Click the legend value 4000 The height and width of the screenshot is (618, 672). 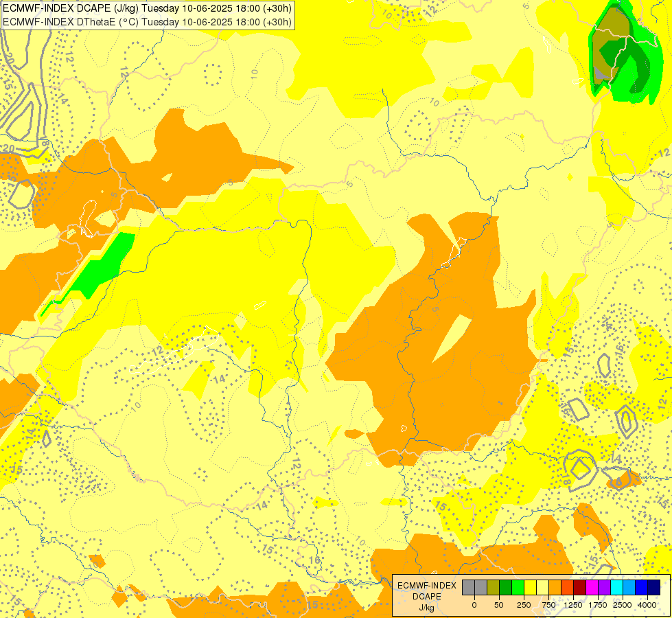pyautogui.click(x=647, y=605)
